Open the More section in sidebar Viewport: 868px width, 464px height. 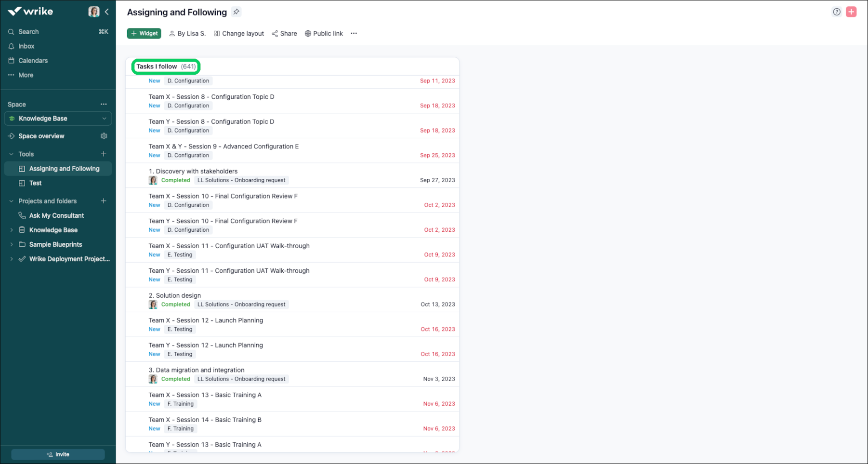click(x=26, y=75)
